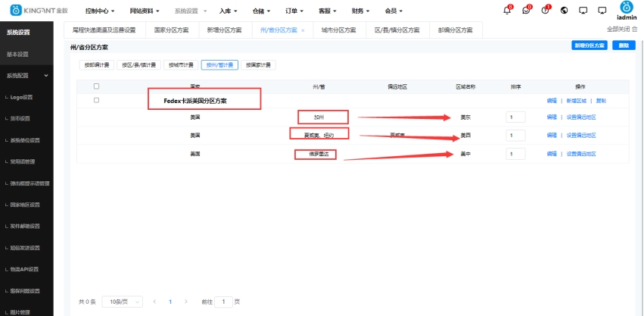Check the Fedex卡派美国分区方案 row checkbox

tap(96, 100)
